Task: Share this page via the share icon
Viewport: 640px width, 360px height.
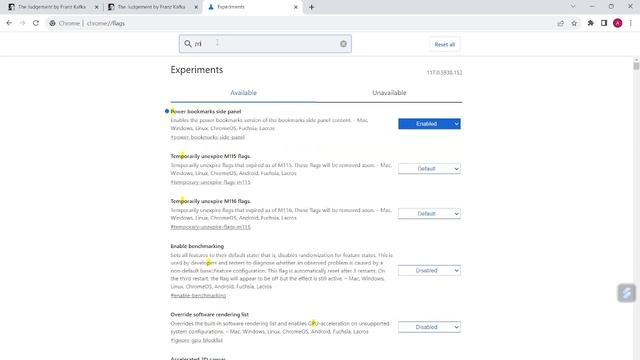Action: point(560,23)
